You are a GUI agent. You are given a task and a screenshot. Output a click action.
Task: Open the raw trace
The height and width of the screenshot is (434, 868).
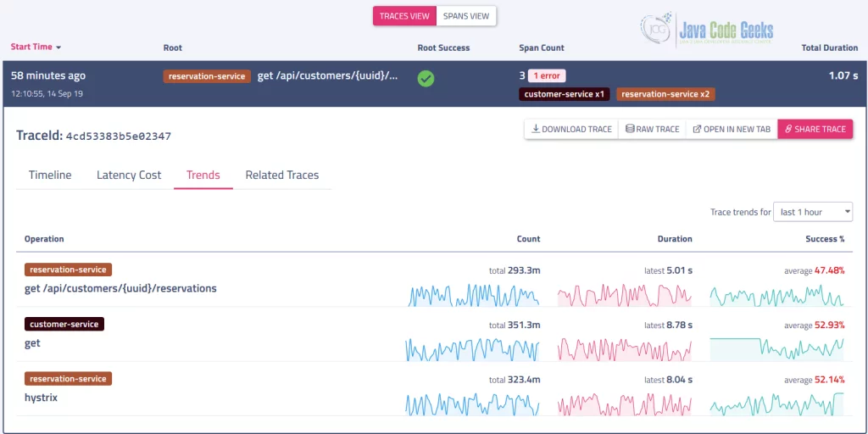coord(652,129)
